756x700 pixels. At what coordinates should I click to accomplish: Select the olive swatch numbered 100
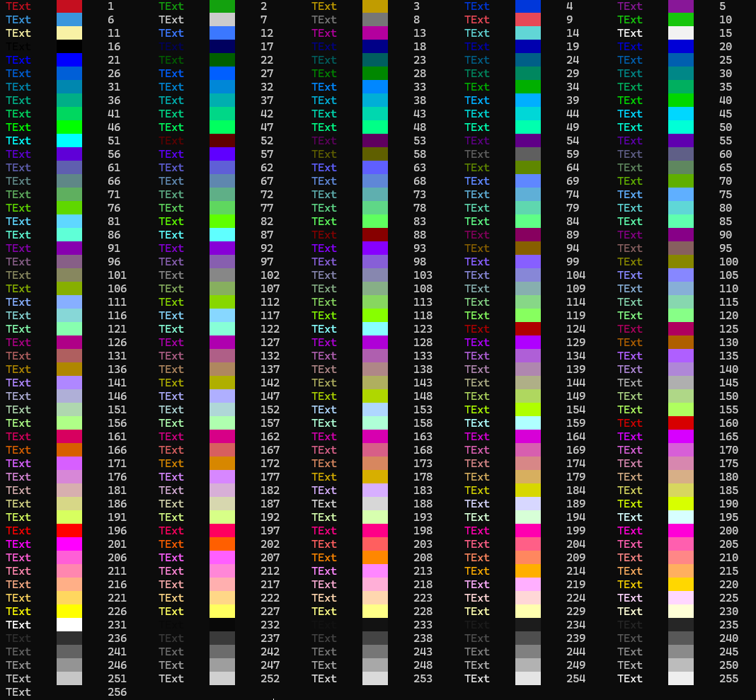tap(680, 262)
